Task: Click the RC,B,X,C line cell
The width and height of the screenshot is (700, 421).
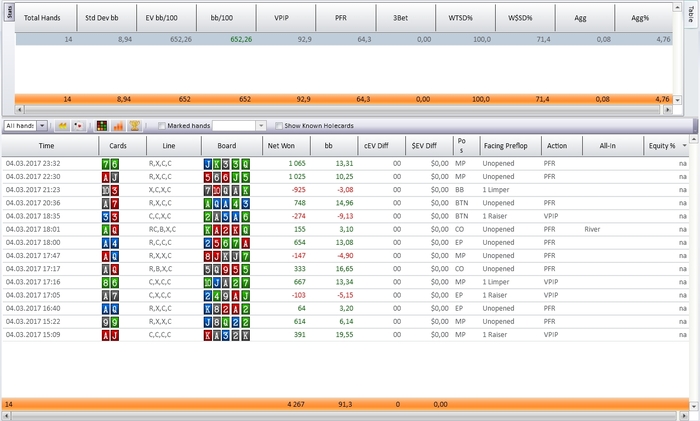Action: [x=162, y=229]
